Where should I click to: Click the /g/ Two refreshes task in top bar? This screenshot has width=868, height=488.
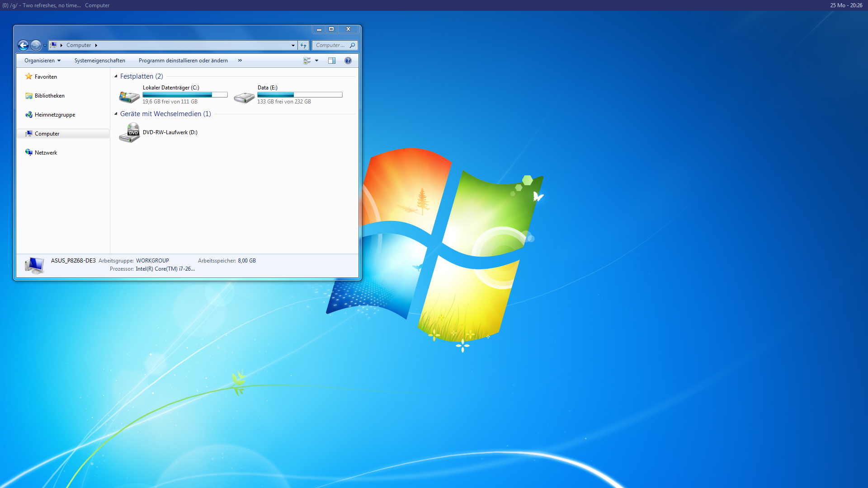click(x=42, y=5)
